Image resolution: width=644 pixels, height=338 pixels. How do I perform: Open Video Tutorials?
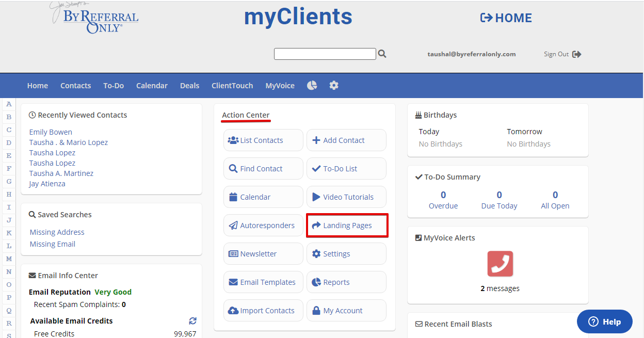[346, 197]
